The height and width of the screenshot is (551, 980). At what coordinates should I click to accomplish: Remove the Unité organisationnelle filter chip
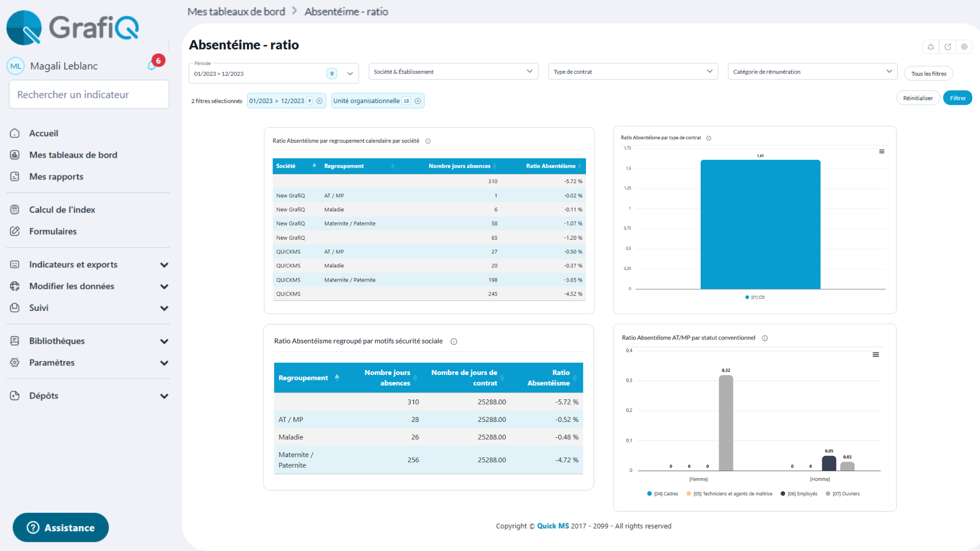point(418,101)
